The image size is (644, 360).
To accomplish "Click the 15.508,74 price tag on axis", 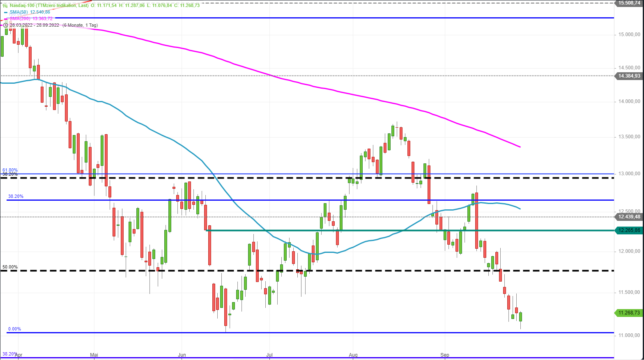I will click(x=629, y=3).
